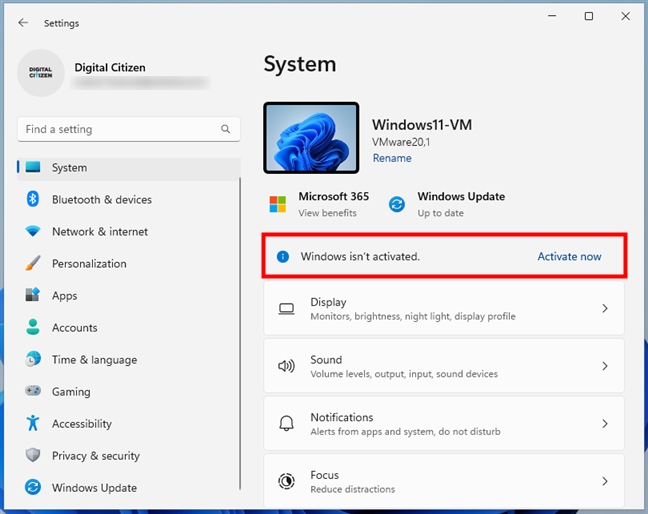Click the Windows11-VM device name
The image size is (648, 514).
click(422, 124)
